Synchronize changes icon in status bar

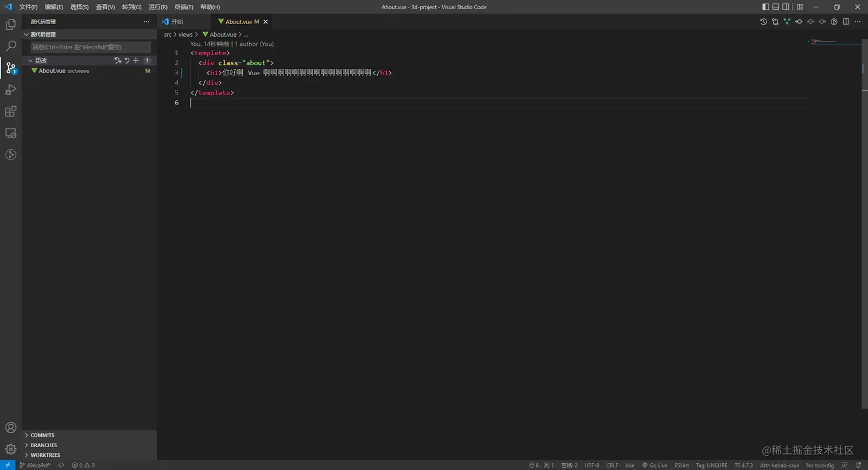point(61,465)
